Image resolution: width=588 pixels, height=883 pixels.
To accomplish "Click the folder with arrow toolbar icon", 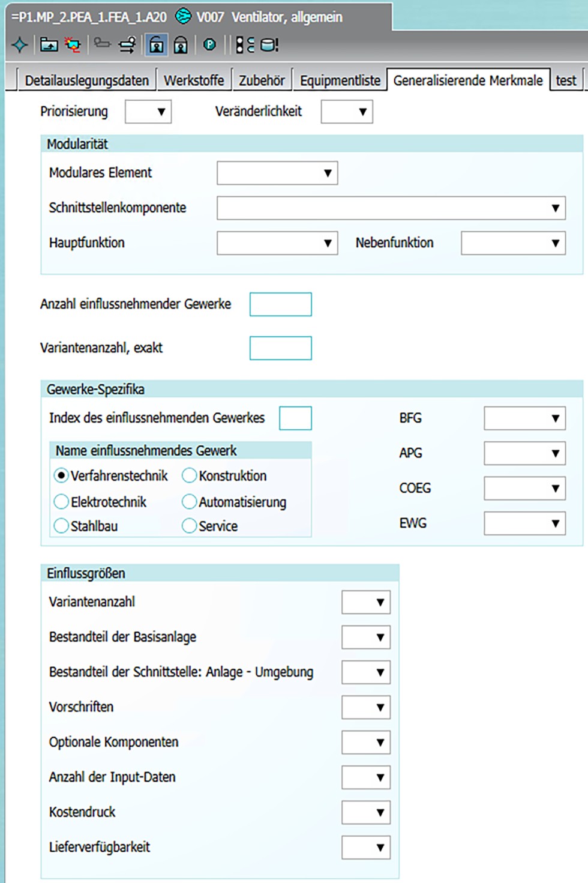I will 49,45.
